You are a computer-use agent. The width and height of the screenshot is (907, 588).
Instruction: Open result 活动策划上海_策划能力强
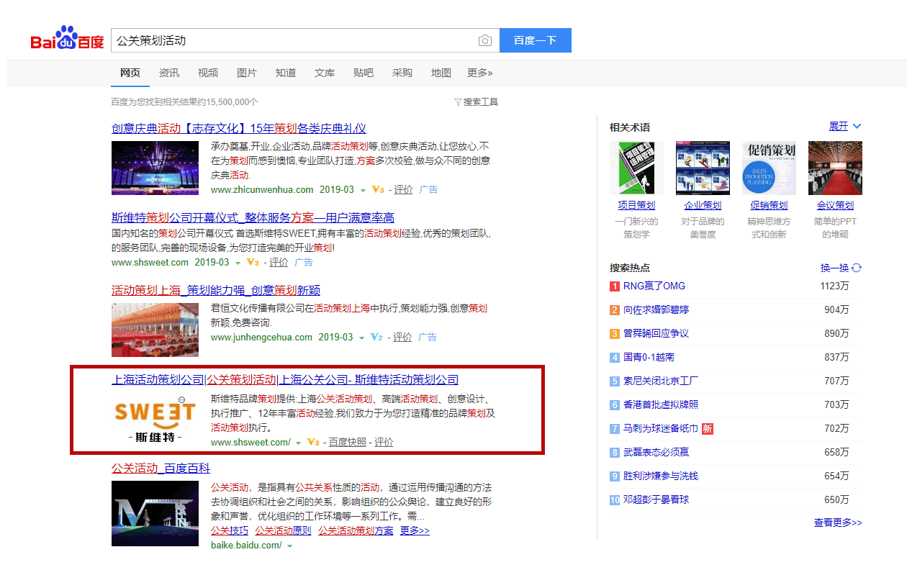216,290
